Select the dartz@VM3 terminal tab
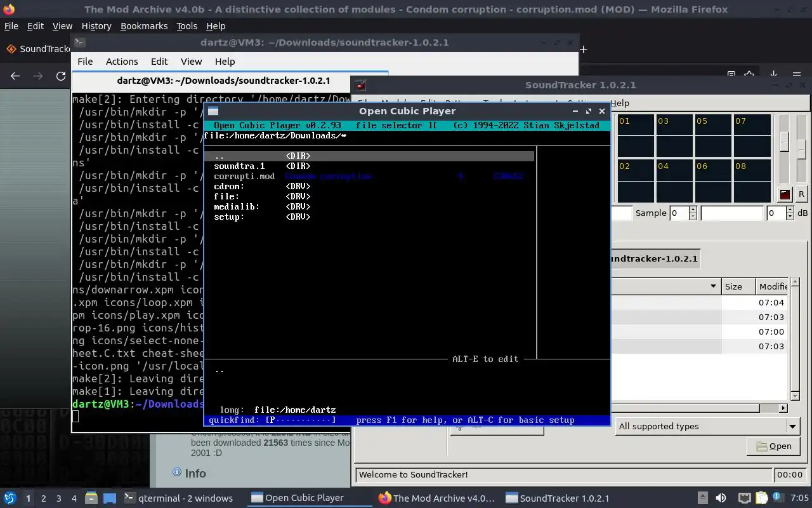 click(x=223, y=81)
